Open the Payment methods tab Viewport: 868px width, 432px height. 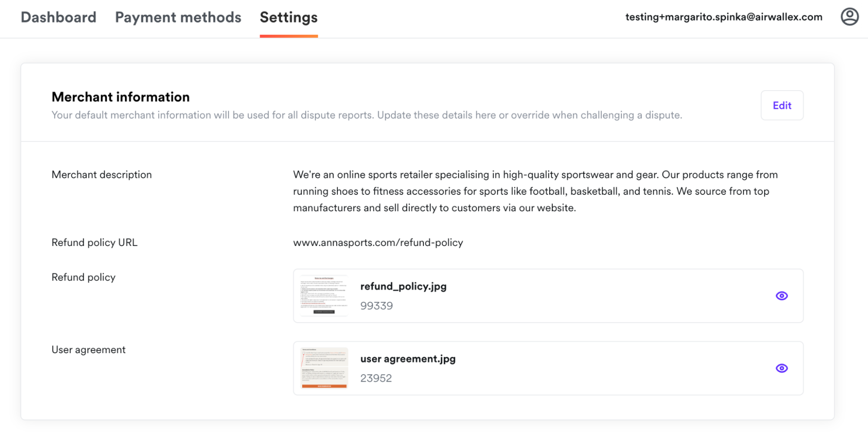[178, 17]
